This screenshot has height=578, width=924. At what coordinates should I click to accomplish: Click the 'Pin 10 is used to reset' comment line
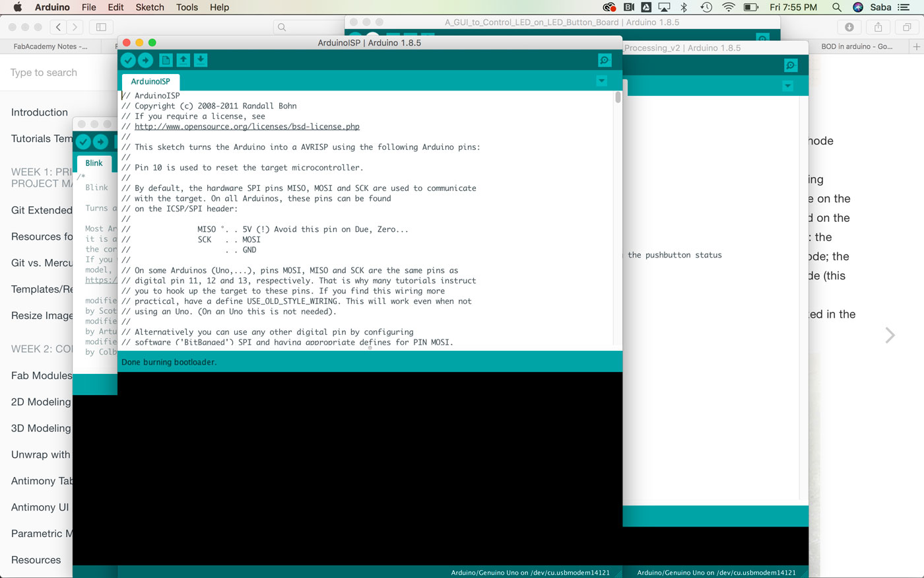tap(242, 168)
